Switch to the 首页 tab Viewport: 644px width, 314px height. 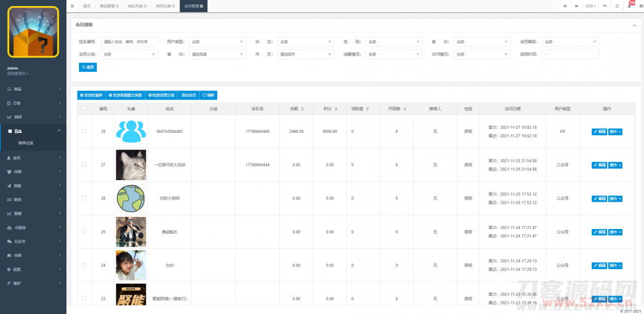pos(87,6)
